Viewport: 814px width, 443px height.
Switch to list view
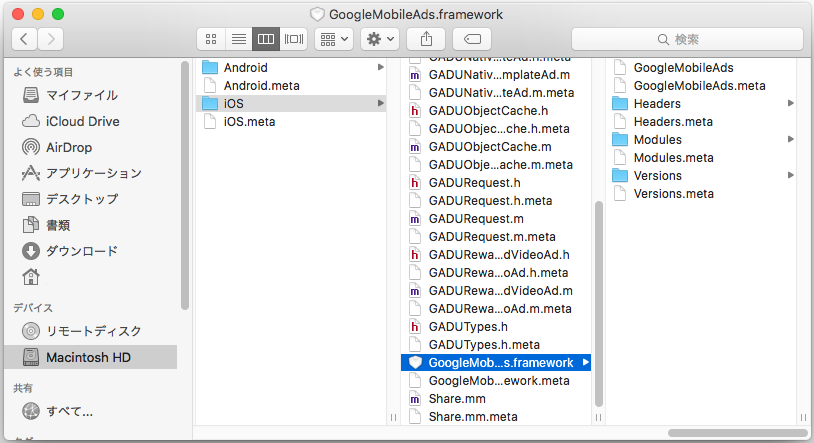pyautogui.click(x=239, y=39)
